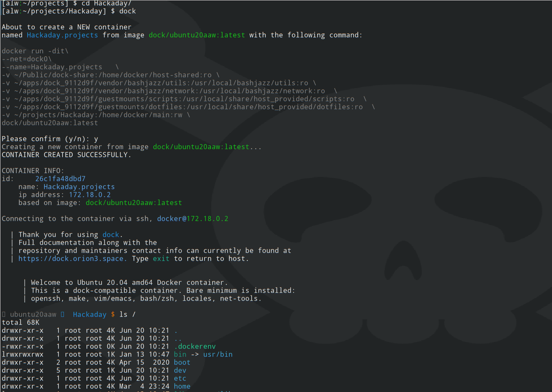Click the Hackaday.projects container name
552x392 pixels.
point(79,187)
